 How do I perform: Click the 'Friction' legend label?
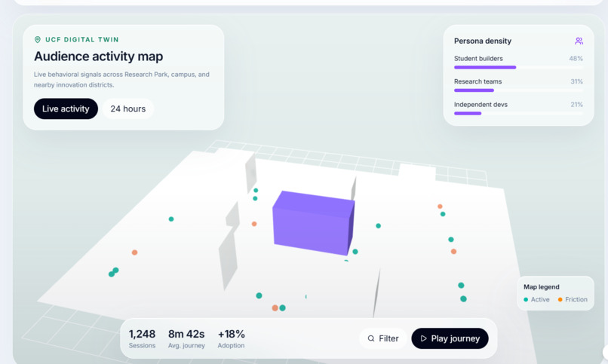(576, 300)
